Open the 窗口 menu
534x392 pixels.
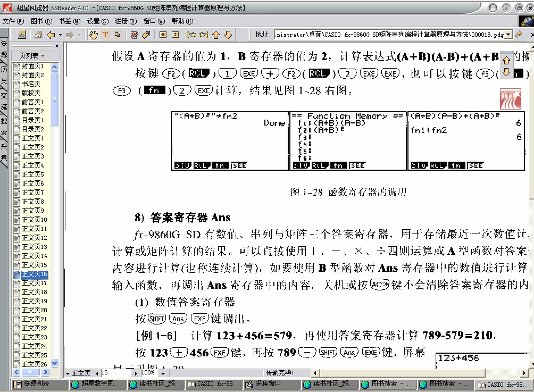coord(154,21)
